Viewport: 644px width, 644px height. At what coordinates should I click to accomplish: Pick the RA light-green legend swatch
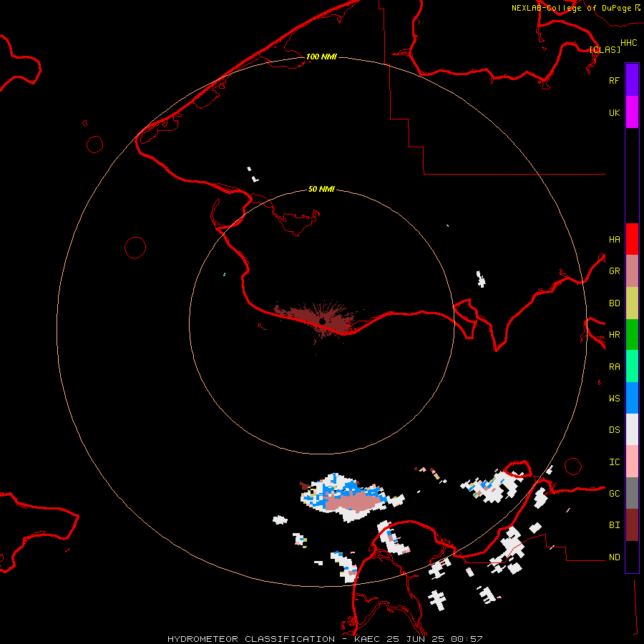pyautogui.click(x=632, y=366)
